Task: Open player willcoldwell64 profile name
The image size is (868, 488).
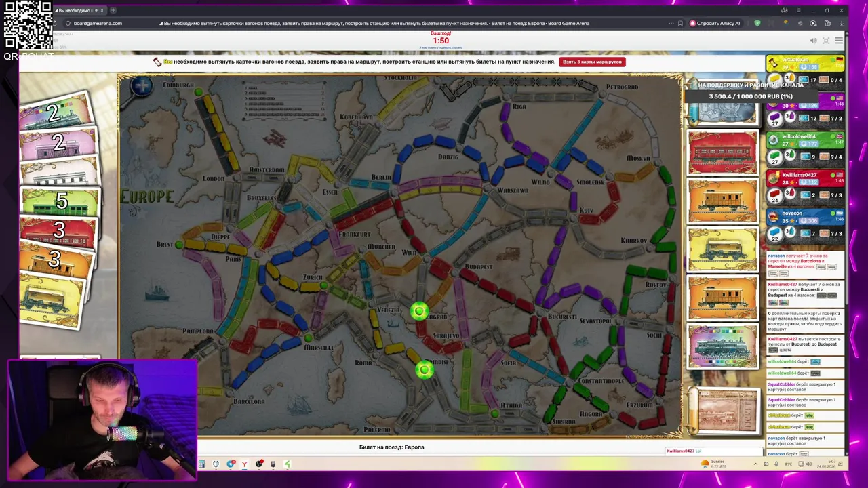Action: (x=798, y=136)
